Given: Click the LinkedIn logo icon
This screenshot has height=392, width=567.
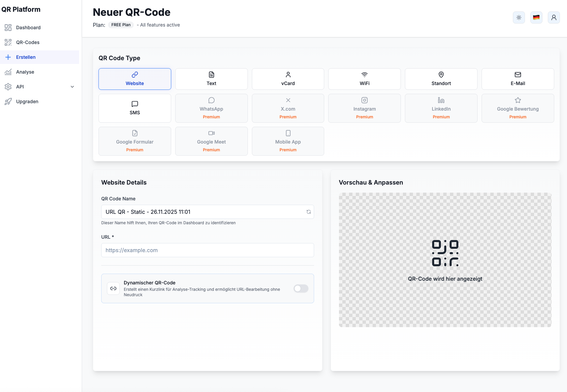Looking at the screenshot, I should point(441,100).
